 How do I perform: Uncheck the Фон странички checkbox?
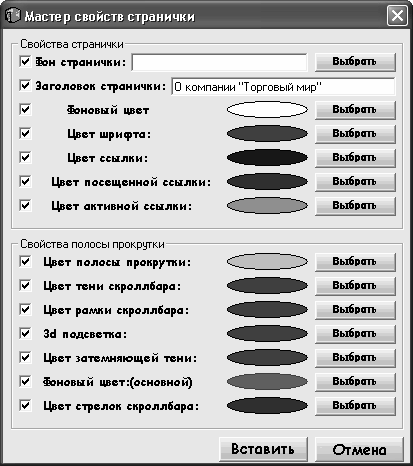pyautogui.click(x=25, y=62)
